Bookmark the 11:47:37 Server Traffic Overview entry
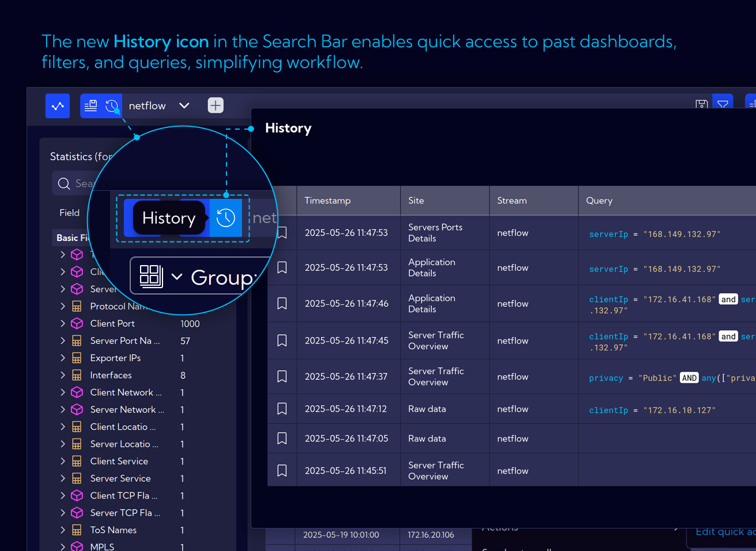Screen dimensions: 756x551 pos(282,376)
